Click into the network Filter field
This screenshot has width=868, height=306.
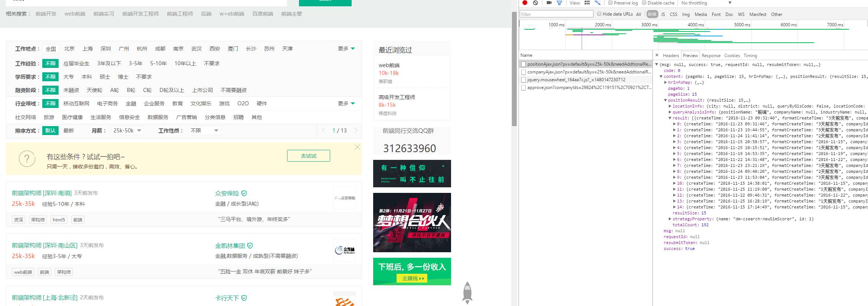pyautogui.click(x=556, y=14)
